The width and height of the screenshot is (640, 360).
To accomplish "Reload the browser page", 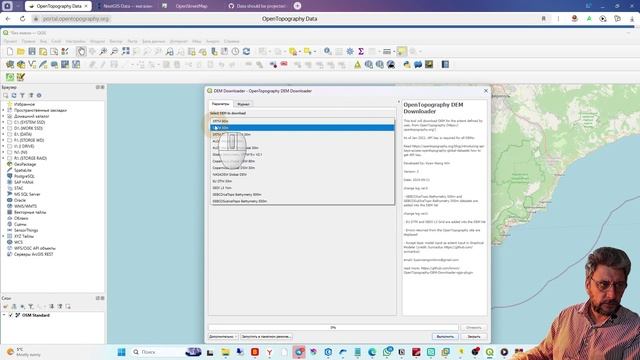I will click(22, 19).
